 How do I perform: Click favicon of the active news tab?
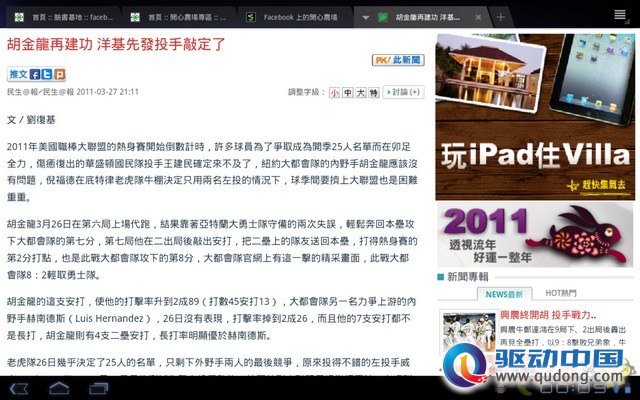383,17
